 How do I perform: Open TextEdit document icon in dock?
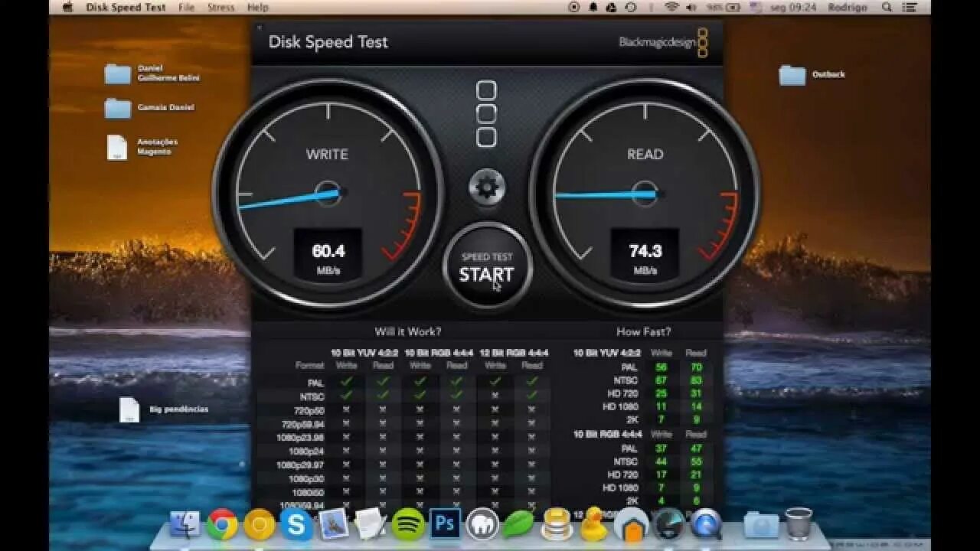click(371, 524)
